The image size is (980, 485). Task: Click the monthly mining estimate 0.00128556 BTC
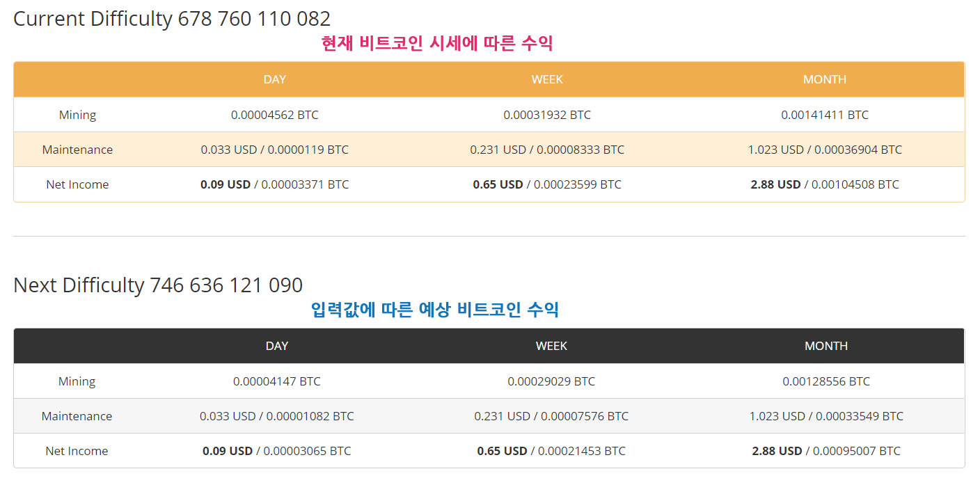825,381
